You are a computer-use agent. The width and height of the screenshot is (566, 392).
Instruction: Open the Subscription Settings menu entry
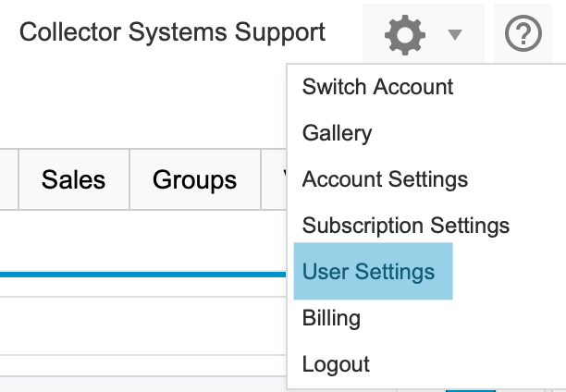click(405, 226)
